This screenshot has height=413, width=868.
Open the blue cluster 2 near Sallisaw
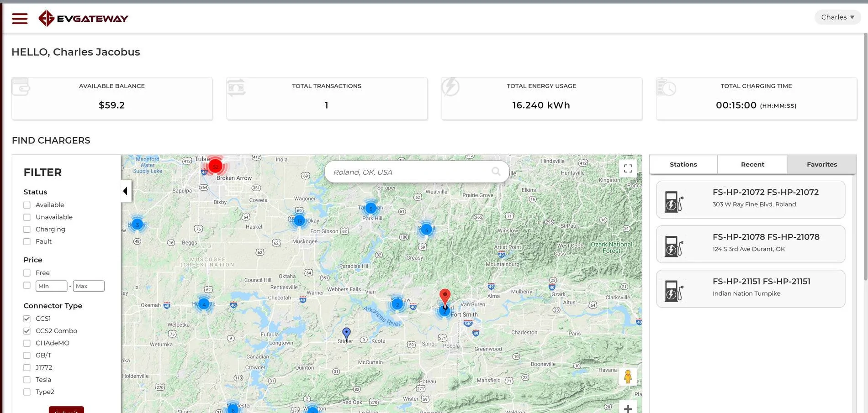[397, 304]
